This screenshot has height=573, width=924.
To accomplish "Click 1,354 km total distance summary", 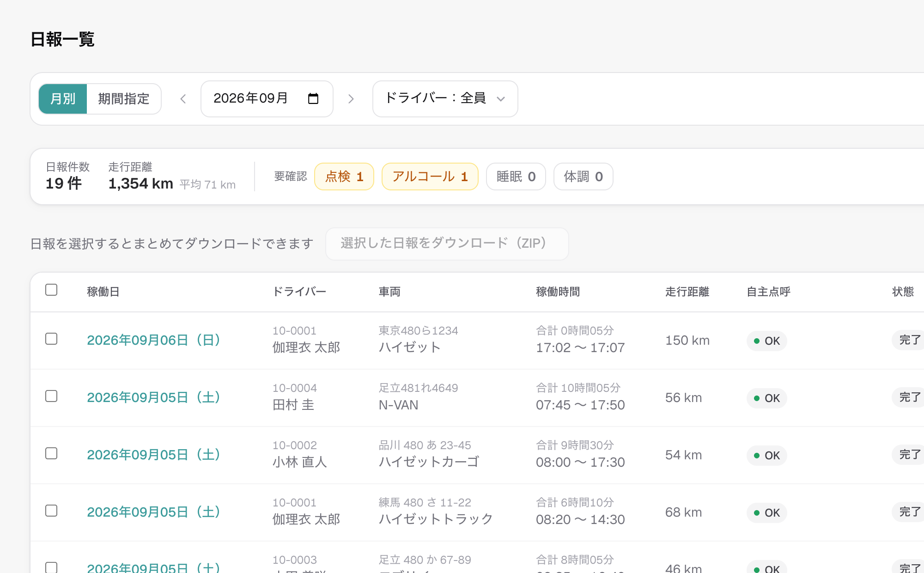I will click(141, 183).
